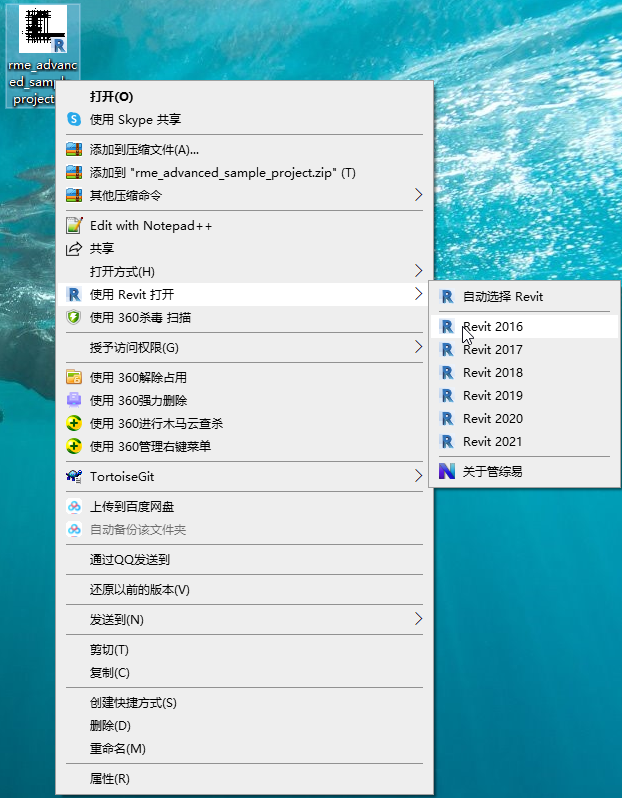Expand the 发送到(N) submenu arrow
The height and width of the screenshot is (798, 622).
tap(418, 619)
